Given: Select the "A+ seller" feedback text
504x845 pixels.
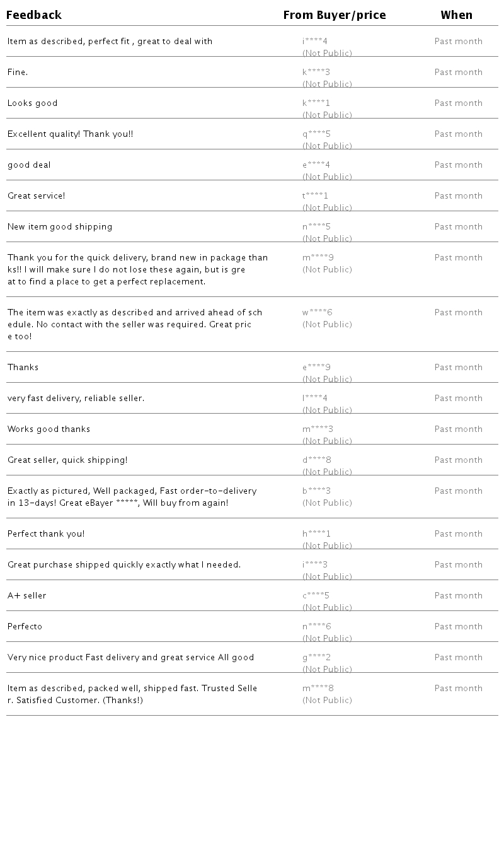Looking at the screenshot, I should [26, 596].
